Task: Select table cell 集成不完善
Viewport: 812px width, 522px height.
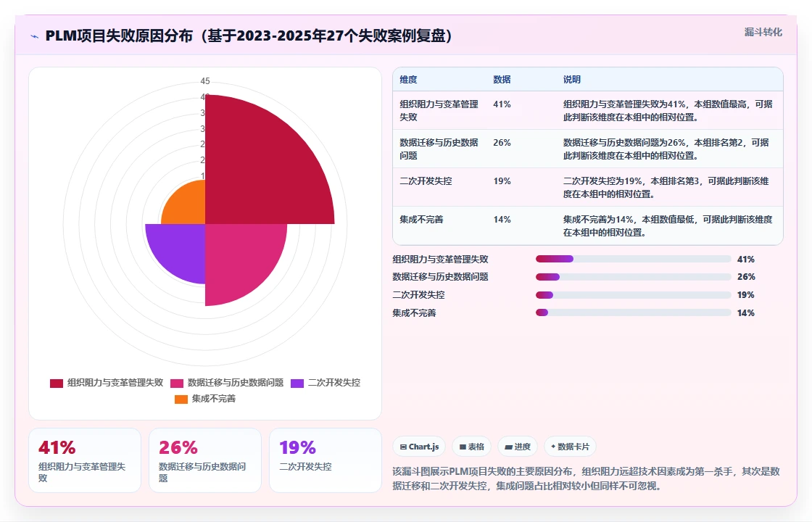Action: (x=421, y=220)
